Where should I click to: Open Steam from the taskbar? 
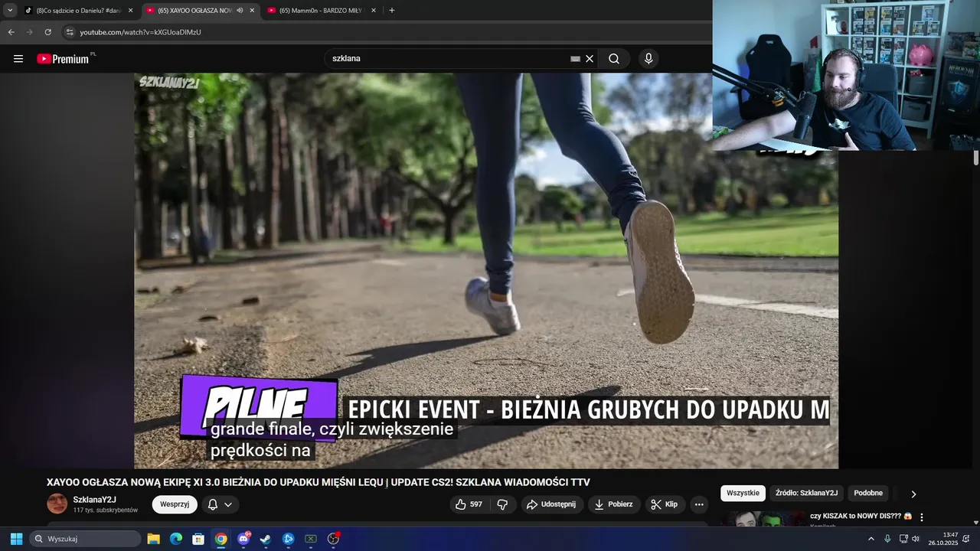tap(266, 539)
